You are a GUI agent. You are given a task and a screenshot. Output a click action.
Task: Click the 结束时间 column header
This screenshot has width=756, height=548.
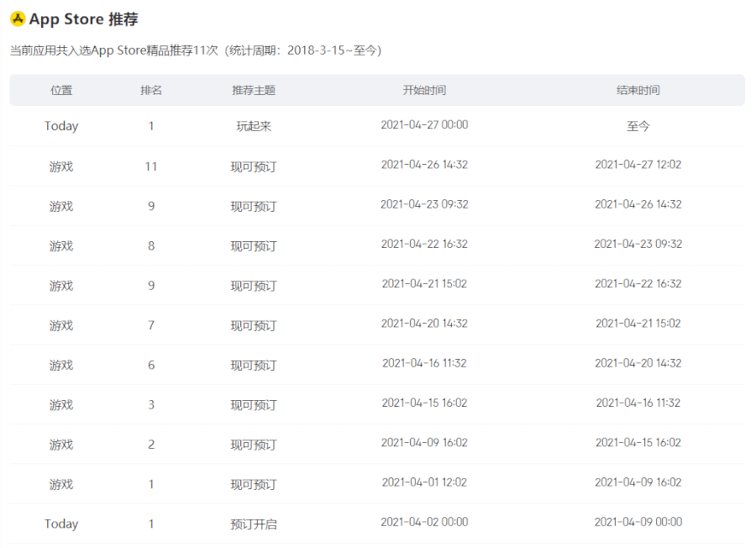(638, 90)
